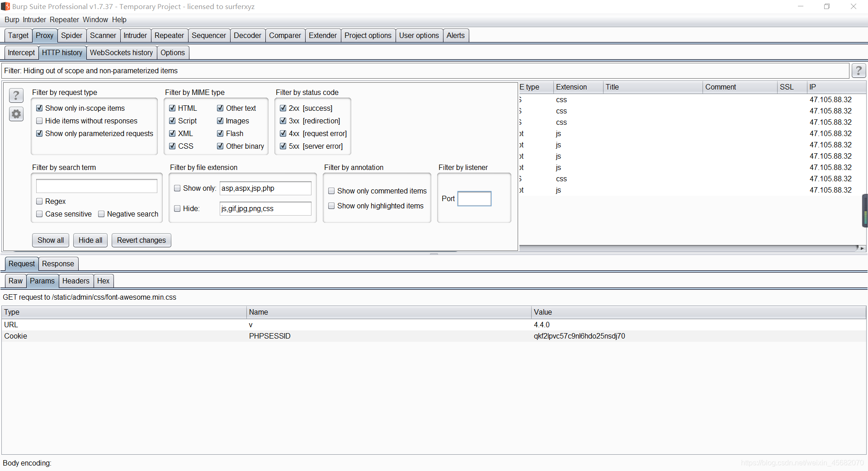868x471 pixels.
Task: Open the Repeater menu in menu bar
Action: [64, 19]
